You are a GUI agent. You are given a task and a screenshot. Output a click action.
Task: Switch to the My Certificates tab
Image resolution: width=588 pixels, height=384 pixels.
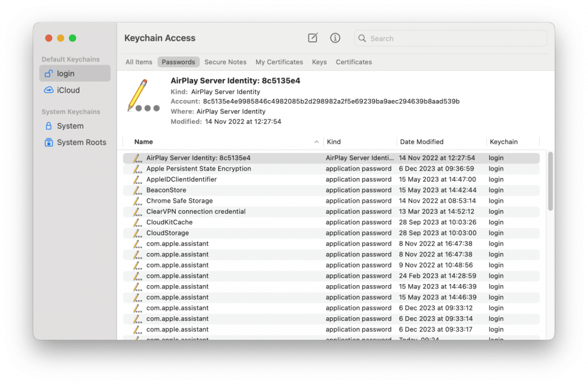coord(279,62)
